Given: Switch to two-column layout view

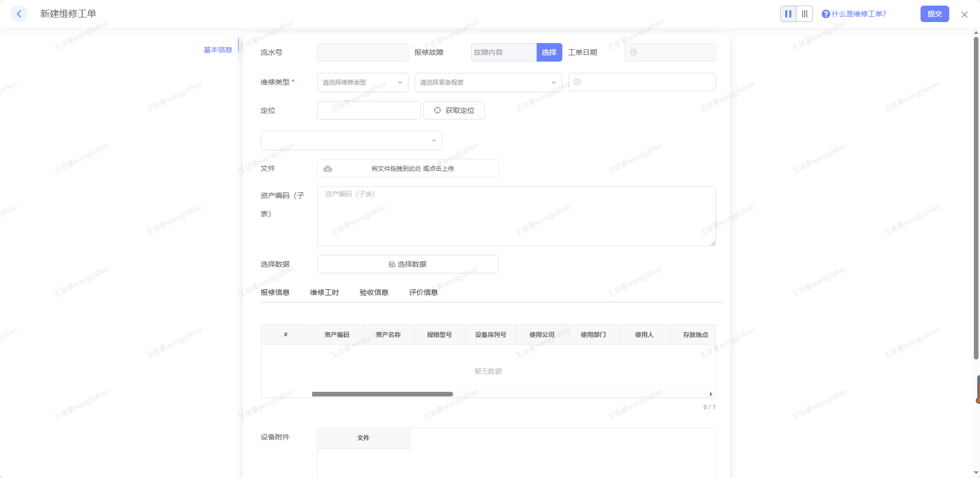Looking at the screenshot, I should point(788,14).
